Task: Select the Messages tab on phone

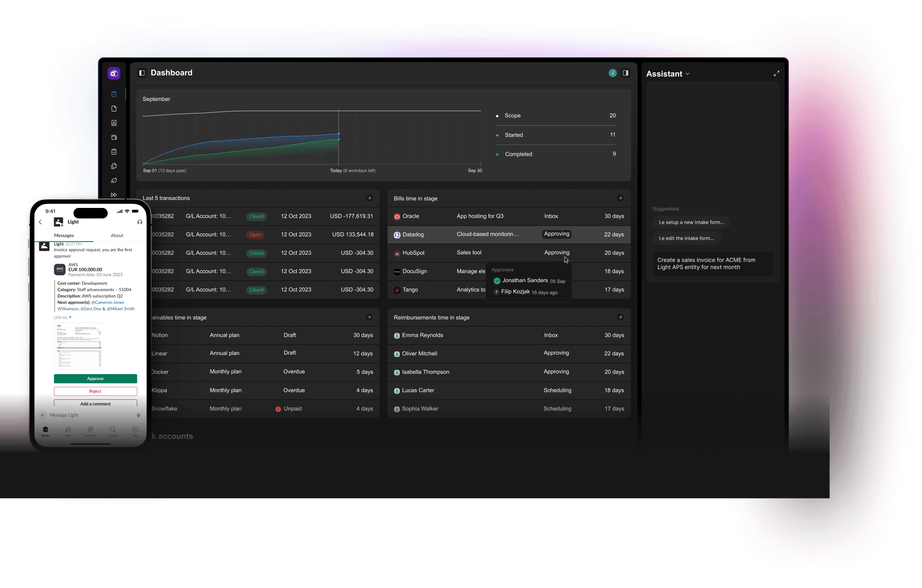Action: [64, 235]
